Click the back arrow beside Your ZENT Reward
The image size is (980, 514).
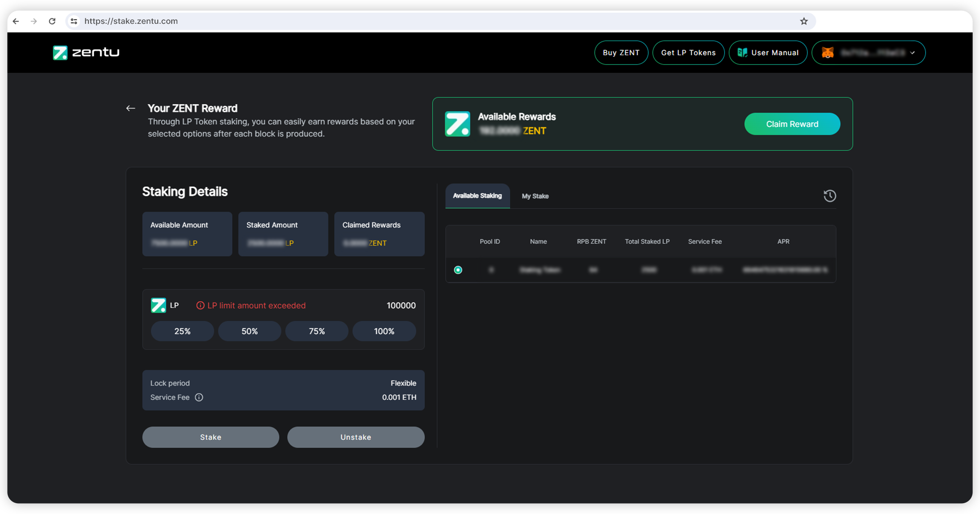click(x=130, y=108)
